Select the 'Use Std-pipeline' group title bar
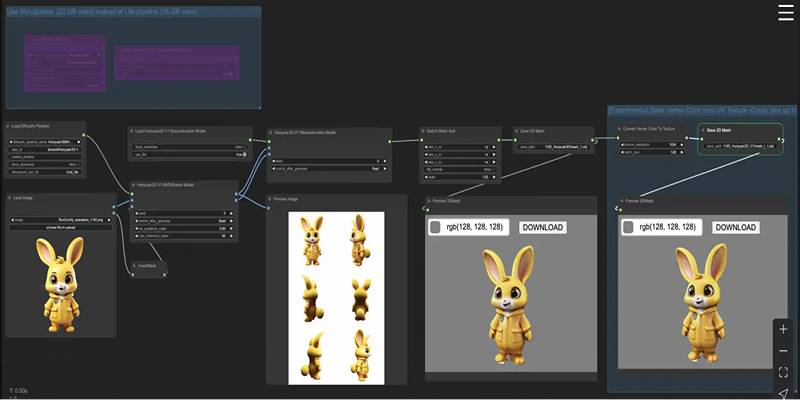 pos(133,11)
